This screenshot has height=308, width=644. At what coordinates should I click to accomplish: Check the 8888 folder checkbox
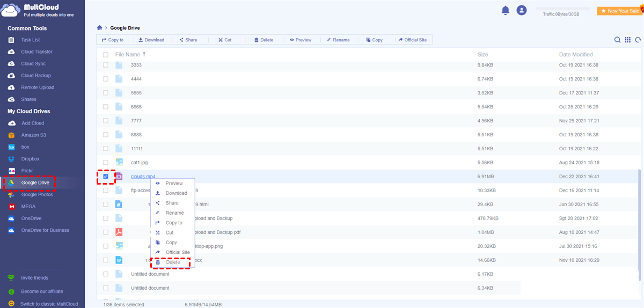106,135
